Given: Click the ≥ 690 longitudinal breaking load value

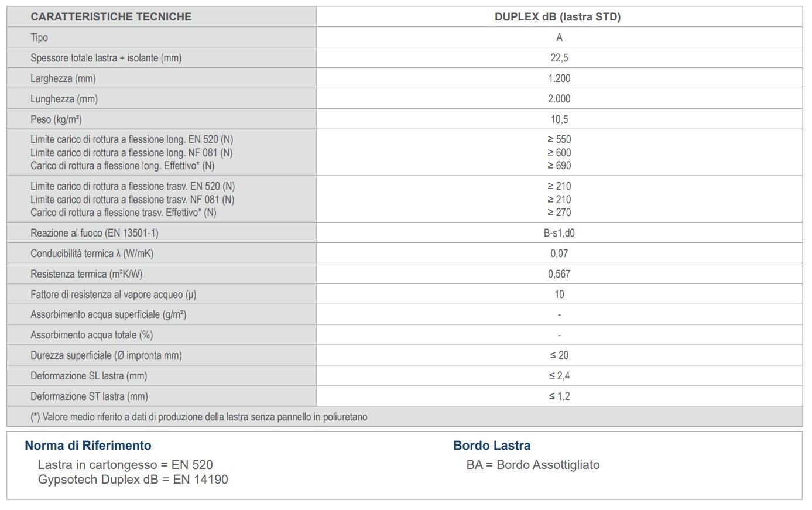Looking at the screenshot, I should click(x=559, y=166).
